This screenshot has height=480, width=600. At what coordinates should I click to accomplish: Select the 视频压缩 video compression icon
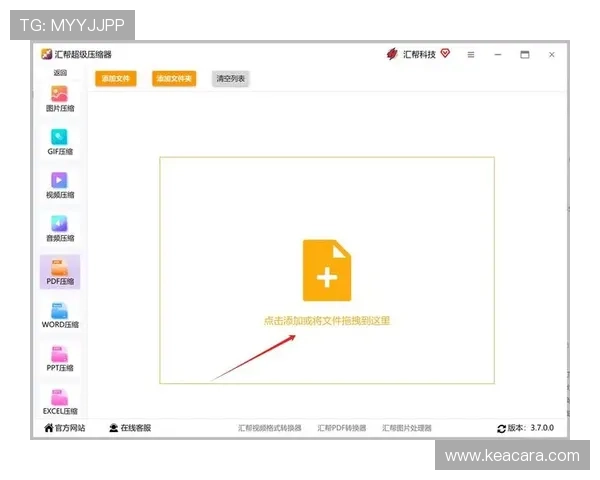pyautogui.click(x=59, y=180)
